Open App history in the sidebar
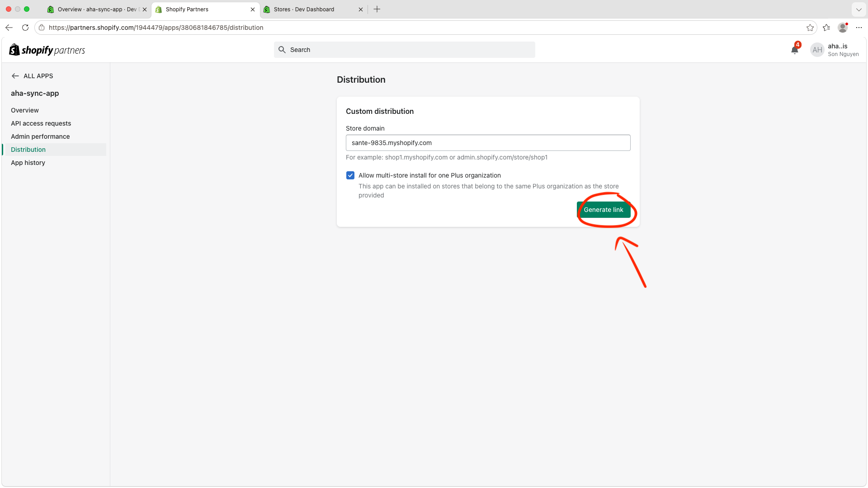The width and height of the screenshot is (868, 488). point(28,163)
